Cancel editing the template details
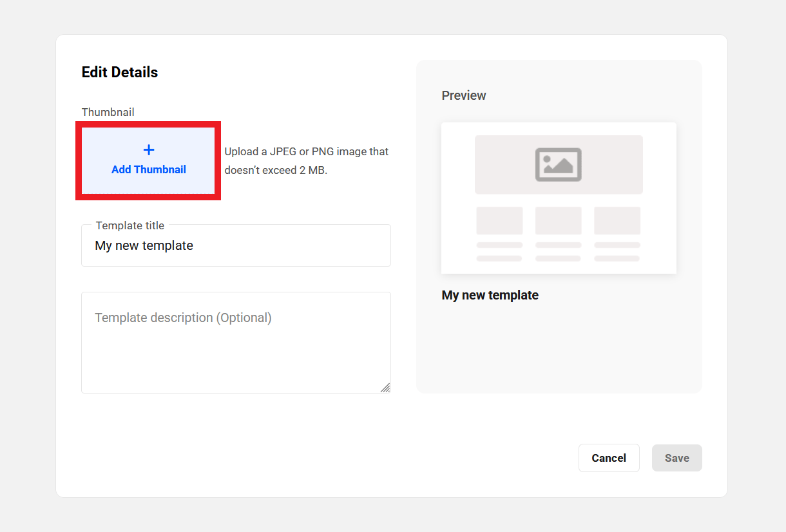This screenshot has width=786, height=532. [609, 458]
